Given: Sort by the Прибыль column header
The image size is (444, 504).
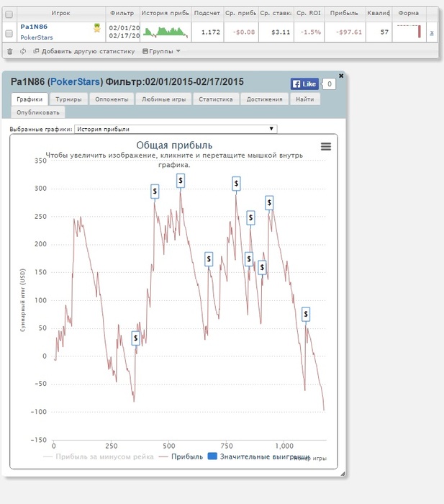Looking at the screenshot, I should pyautogui.click(x=344, y=13).
